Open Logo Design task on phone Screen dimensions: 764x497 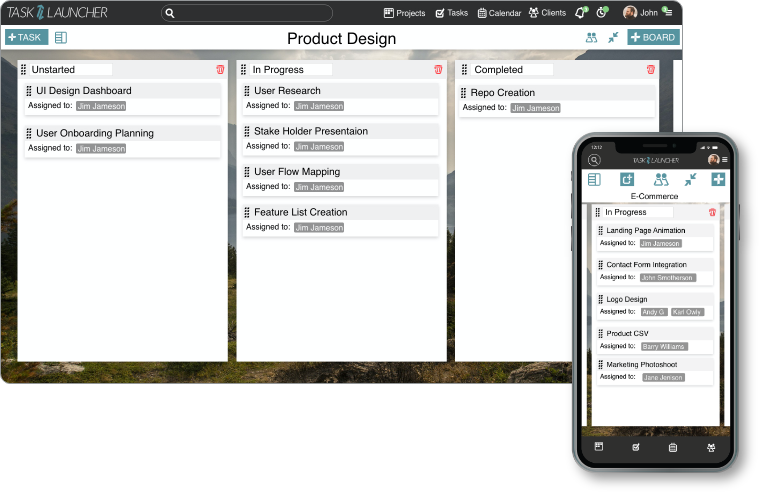(x=655, y=306)
